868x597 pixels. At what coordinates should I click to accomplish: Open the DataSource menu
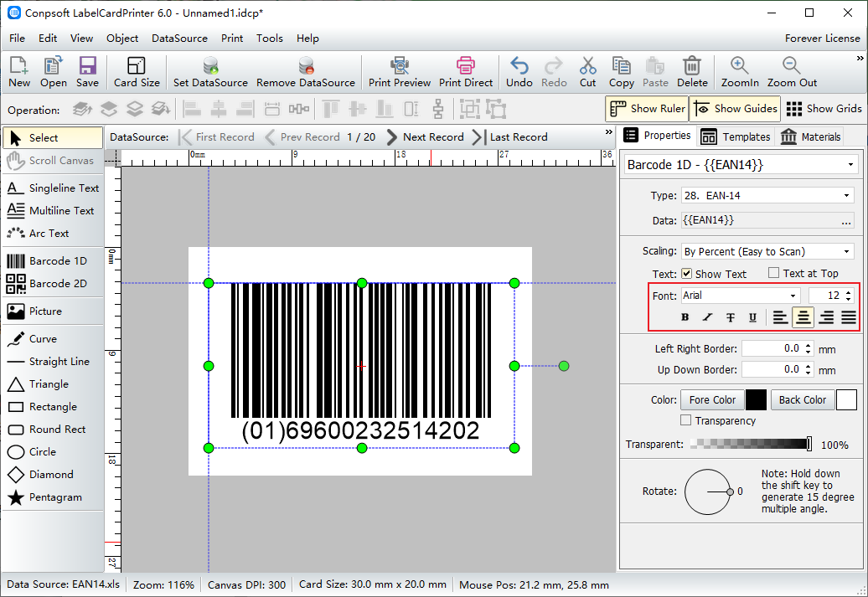pyautogui.click(x=179, y=39)
